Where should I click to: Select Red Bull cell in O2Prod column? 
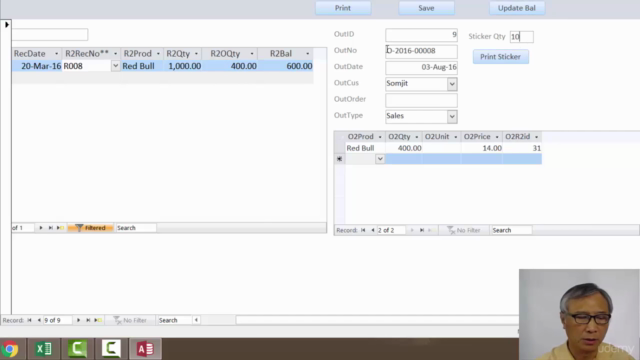tap(365, 148)
